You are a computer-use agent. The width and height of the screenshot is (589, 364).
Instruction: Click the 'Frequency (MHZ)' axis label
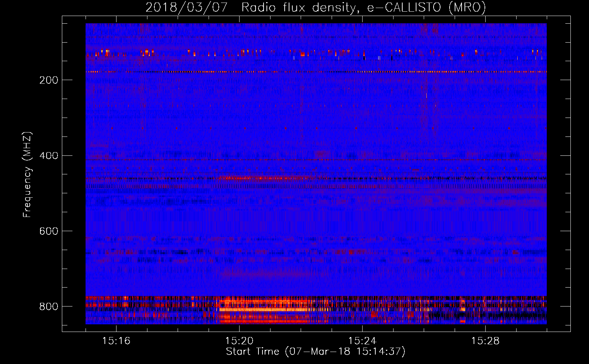[x=27, y=175]
